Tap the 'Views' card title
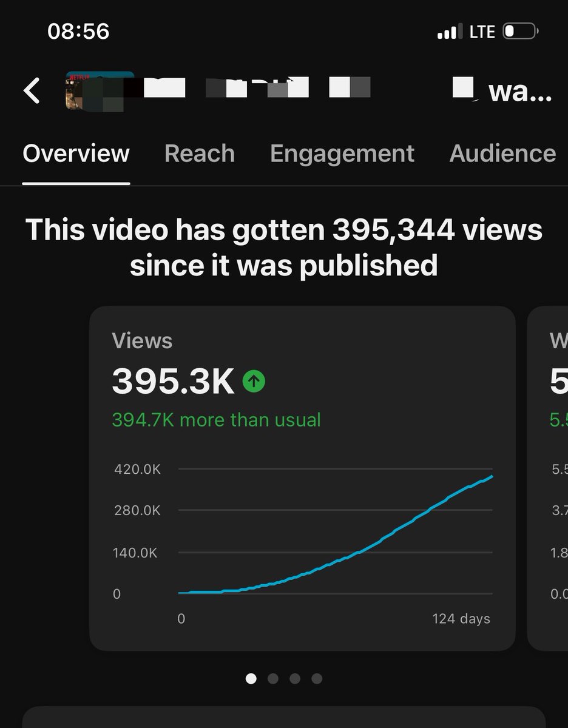Viewport: 568px width, 728px height. pyautogui.click(x=142, y=341)
